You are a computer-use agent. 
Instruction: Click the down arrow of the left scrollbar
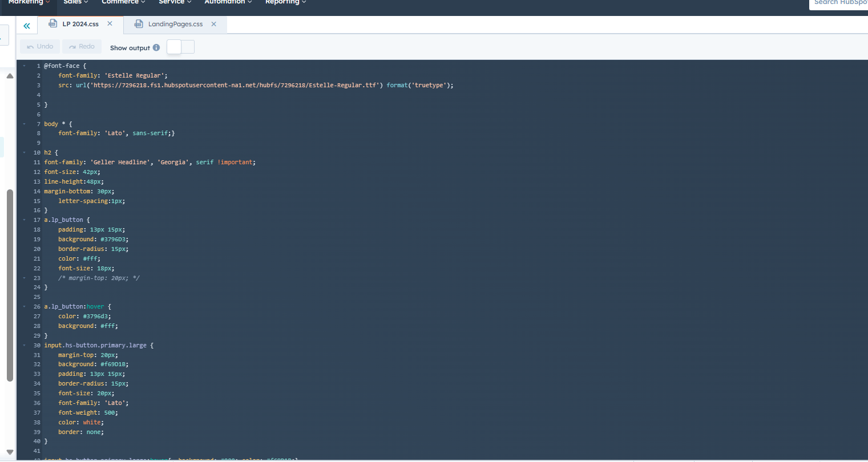(x=10, y=452)
